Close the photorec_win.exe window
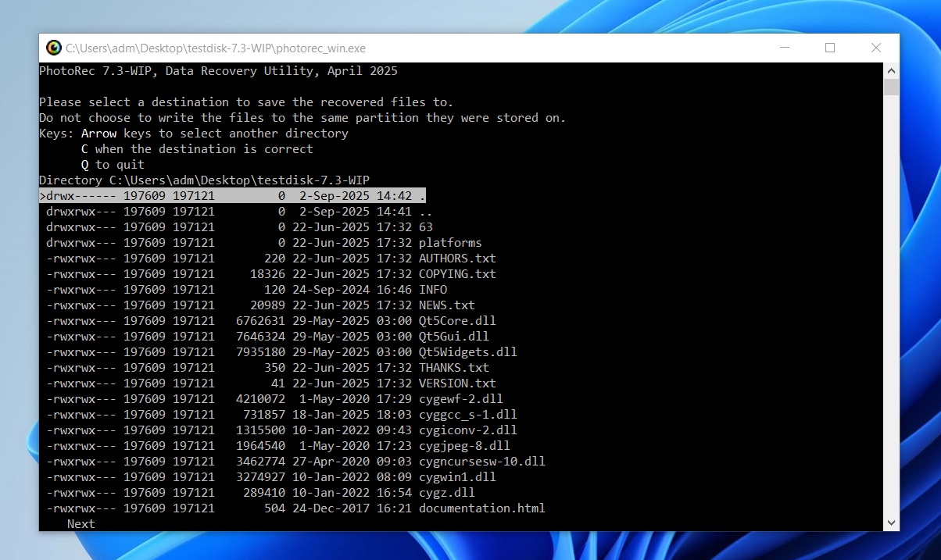The height and width of the screenshot is (560, 941). tap(876, 48)
